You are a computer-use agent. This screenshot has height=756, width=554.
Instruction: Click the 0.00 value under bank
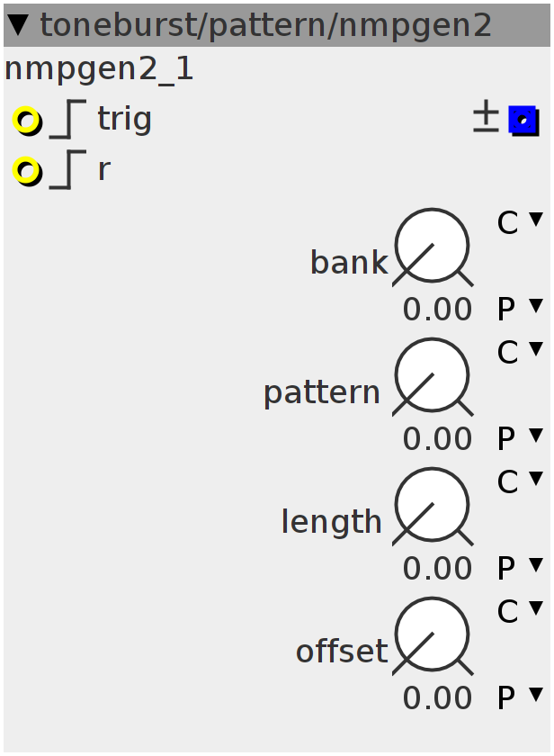click(x=437, y=309)
